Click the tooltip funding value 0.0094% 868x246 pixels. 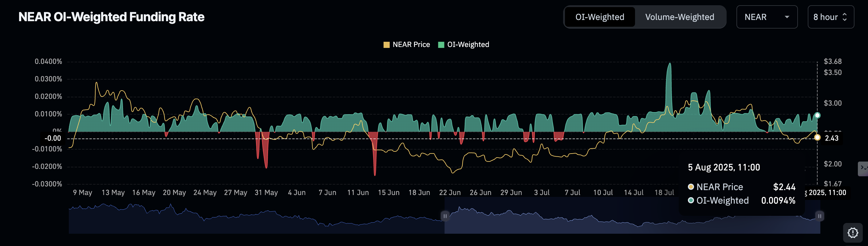[x=778, y=201]
